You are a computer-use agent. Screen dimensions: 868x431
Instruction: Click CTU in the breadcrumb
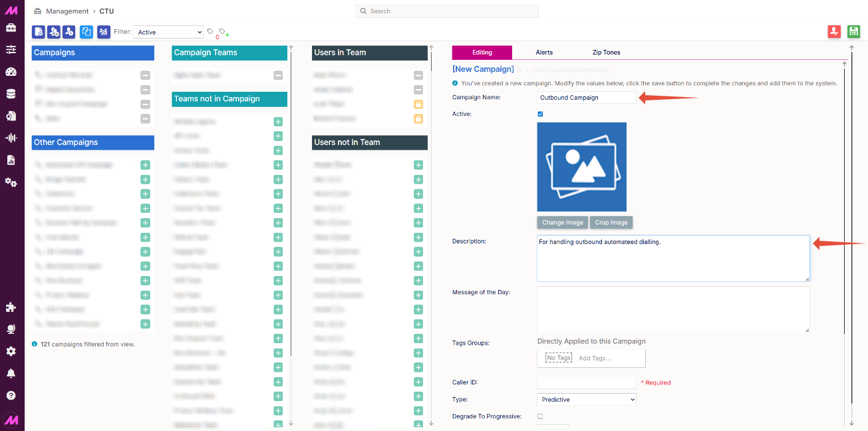click(107, 11)
